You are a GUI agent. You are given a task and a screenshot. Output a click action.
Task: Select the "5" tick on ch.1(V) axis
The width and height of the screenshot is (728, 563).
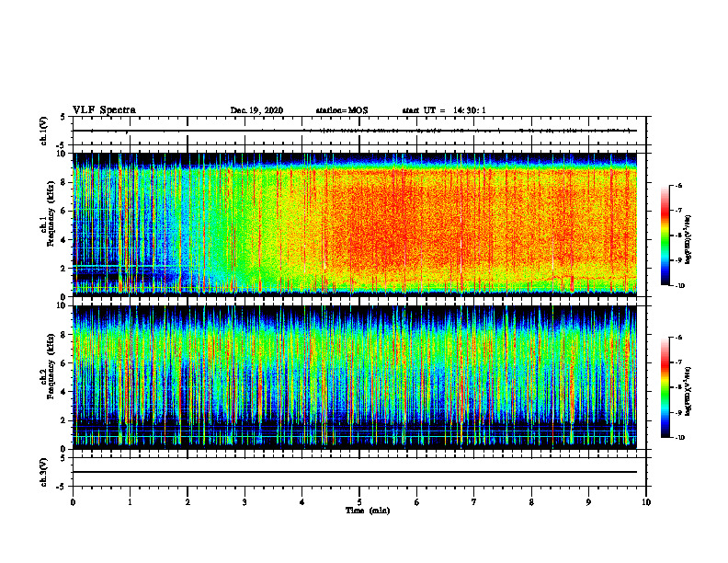click(x=63, y=117)
